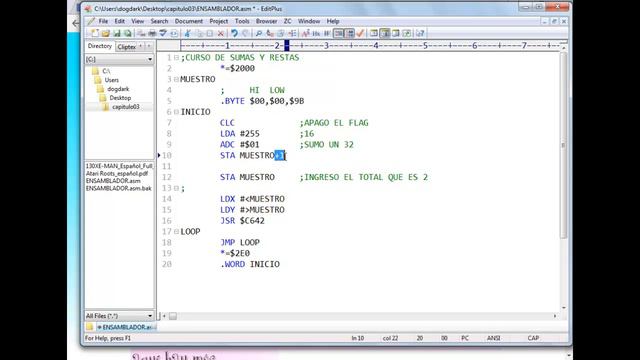640x360 pixels.
Task: Collapse the LOOP fold on line 17
Action: 176,231
